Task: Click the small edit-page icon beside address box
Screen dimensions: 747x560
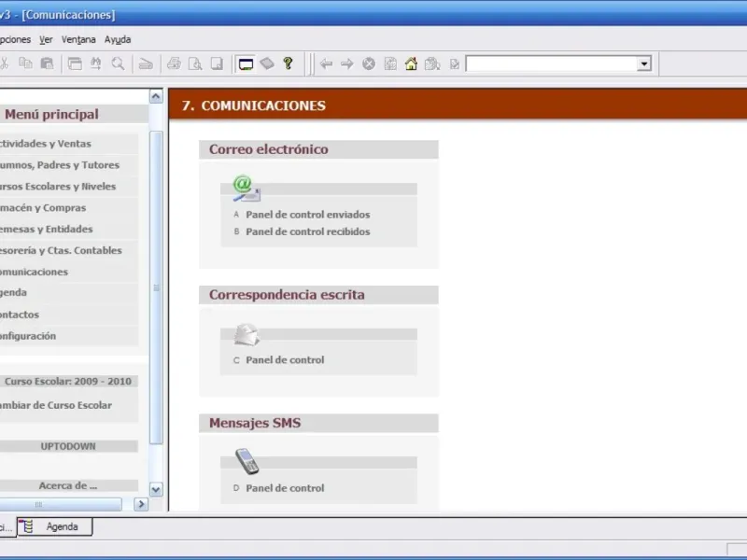Action: pyautogui.click(x=455, y=63)
